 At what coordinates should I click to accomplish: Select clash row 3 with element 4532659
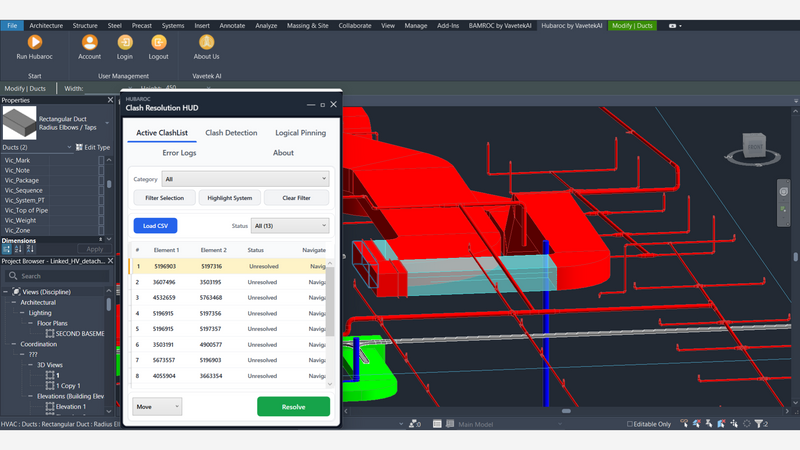point(229,297)
